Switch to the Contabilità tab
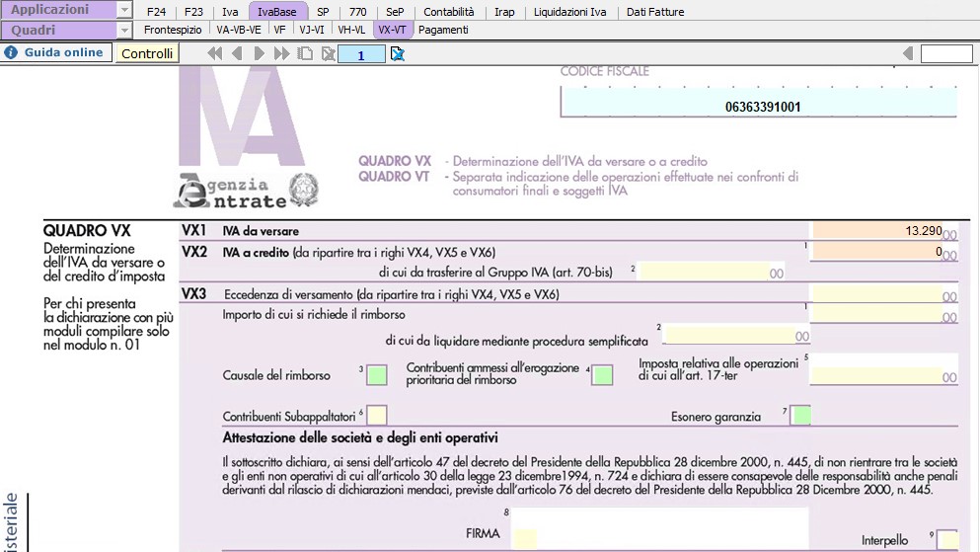 tap(449, 12)
